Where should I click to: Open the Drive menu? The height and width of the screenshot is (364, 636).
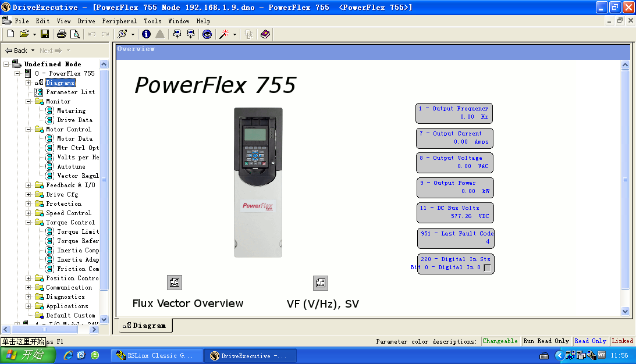coord(86,21)
